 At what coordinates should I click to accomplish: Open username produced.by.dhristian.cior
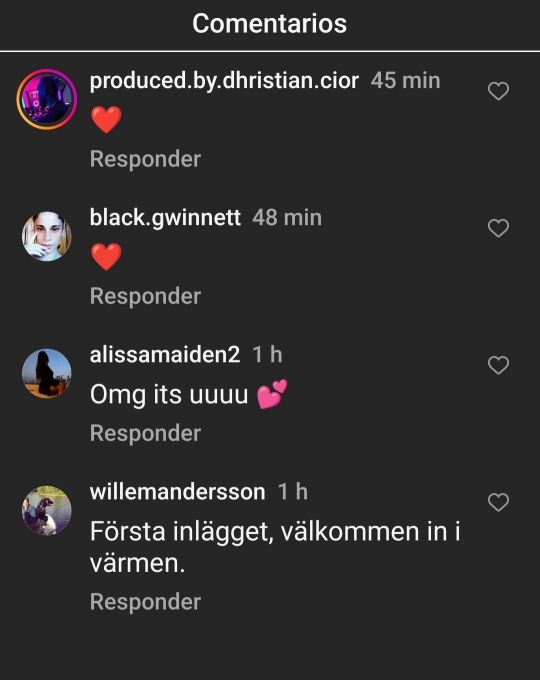pyautogui.click(x=224, y=81)
